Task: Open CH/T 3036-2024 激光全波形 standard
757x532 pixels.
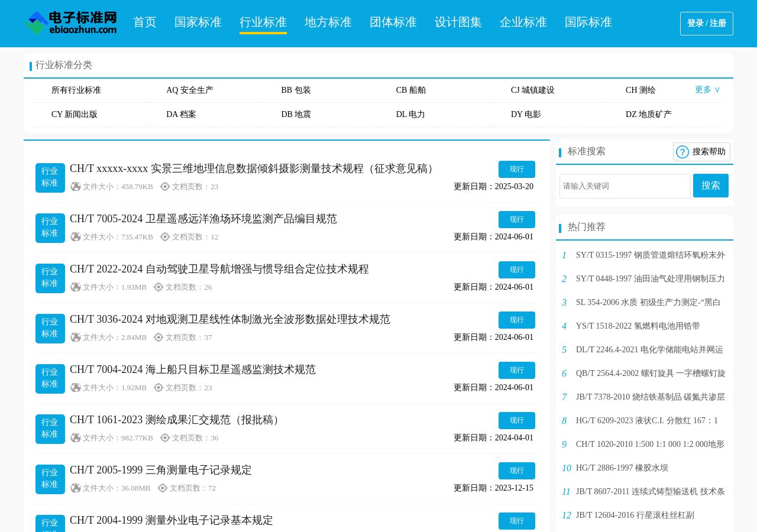Action: click(x=230, y=319)
